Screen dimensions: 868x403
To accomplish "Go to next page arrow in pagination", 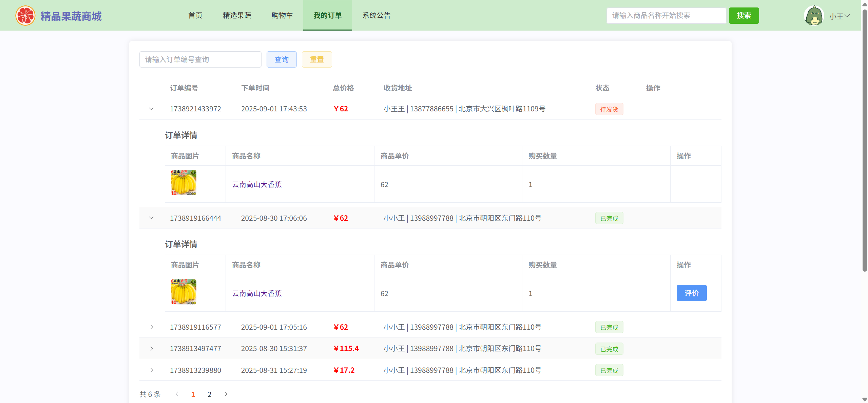I will 226,394.
